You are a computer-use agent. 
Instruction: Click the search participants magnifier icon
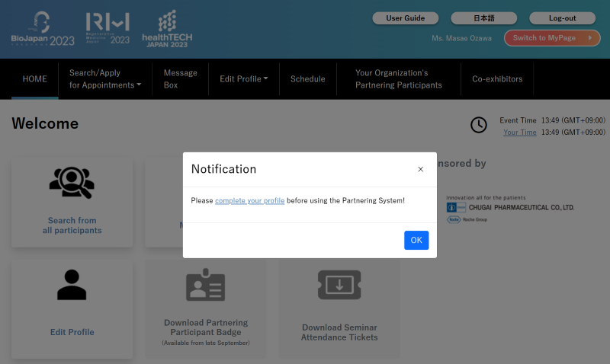click(72, 183)
